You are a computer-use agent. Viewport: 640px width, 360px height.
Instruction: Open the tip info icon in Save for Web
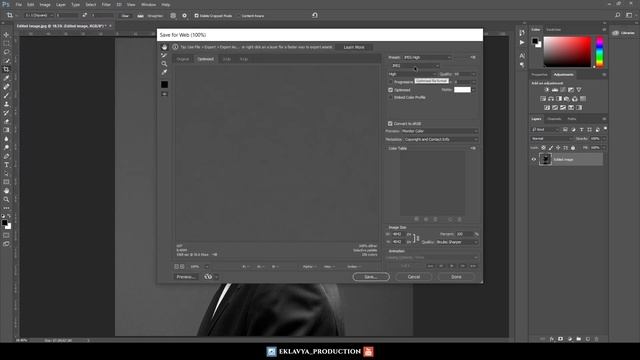[175, 47]
